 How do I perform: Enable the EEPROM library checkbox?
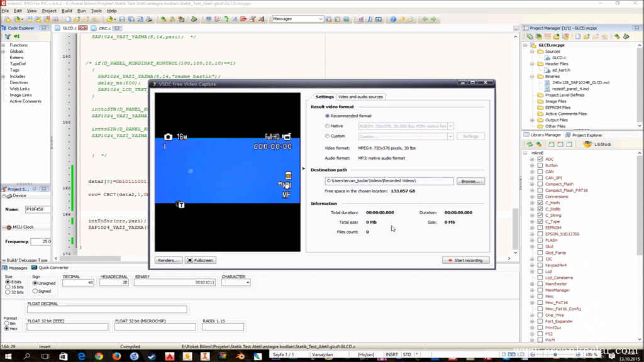coord(540,228)
